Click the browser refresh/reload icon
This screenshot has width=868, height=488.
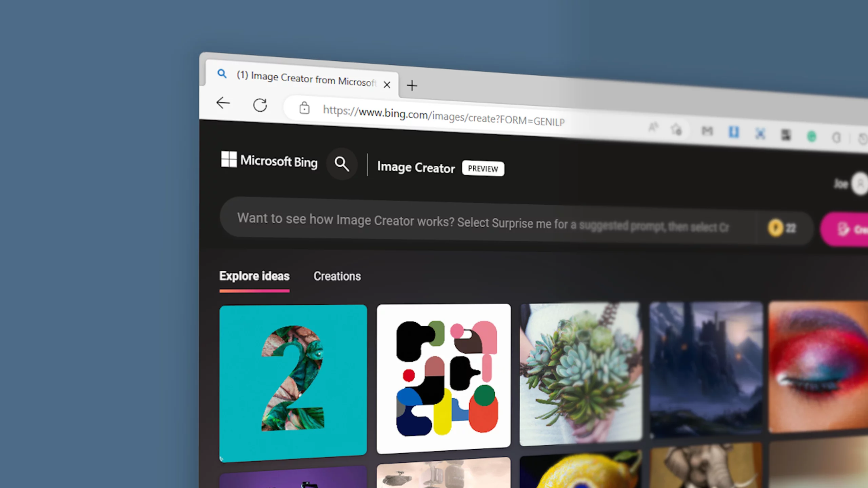click(x=260, y=105)
